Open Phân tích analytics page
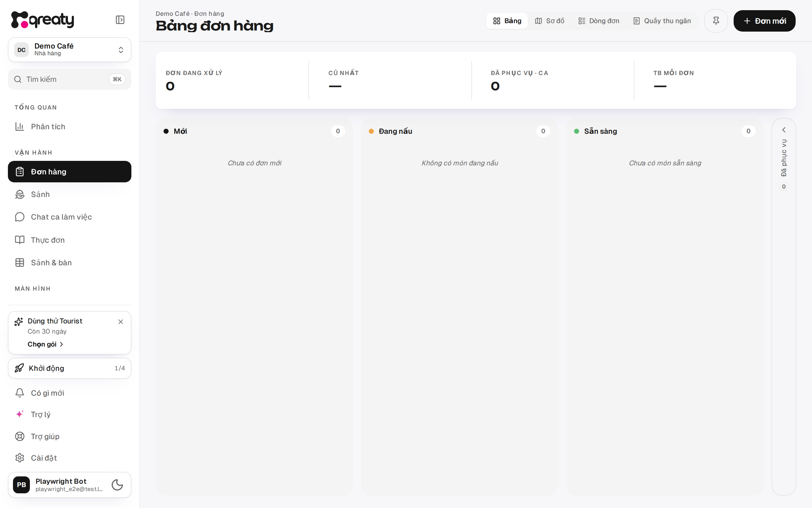This screenshot has height=508, width=812. 69,127
